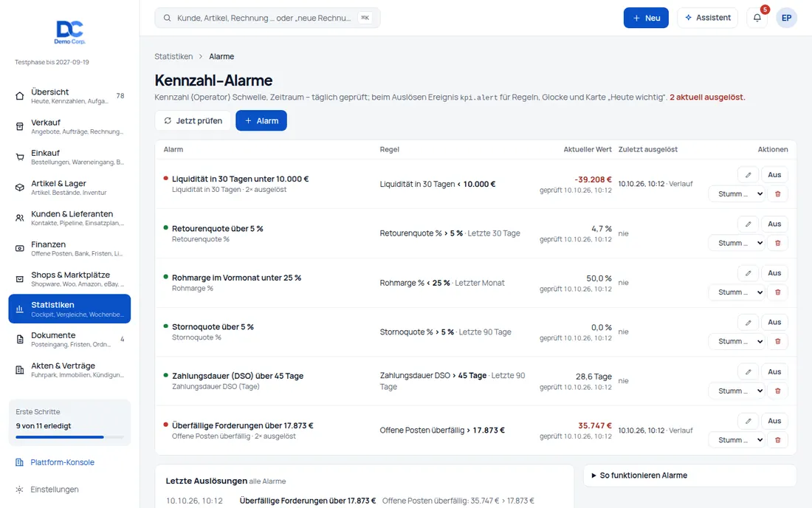Delete the Stornoquote über 5 % alarm
The height and width of the screenshot is (508, 812).
pyautogui.click(x=777, y=341)
